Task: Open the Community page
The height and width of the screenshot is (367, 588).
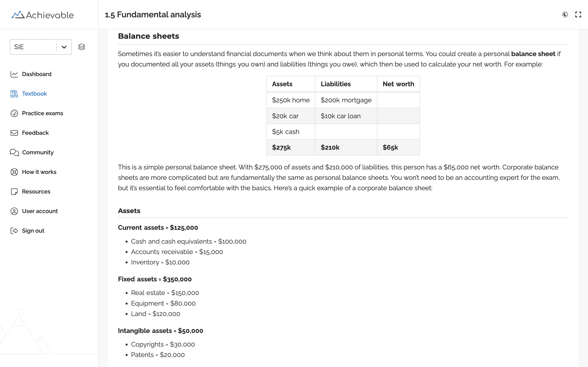Action: 38,153
